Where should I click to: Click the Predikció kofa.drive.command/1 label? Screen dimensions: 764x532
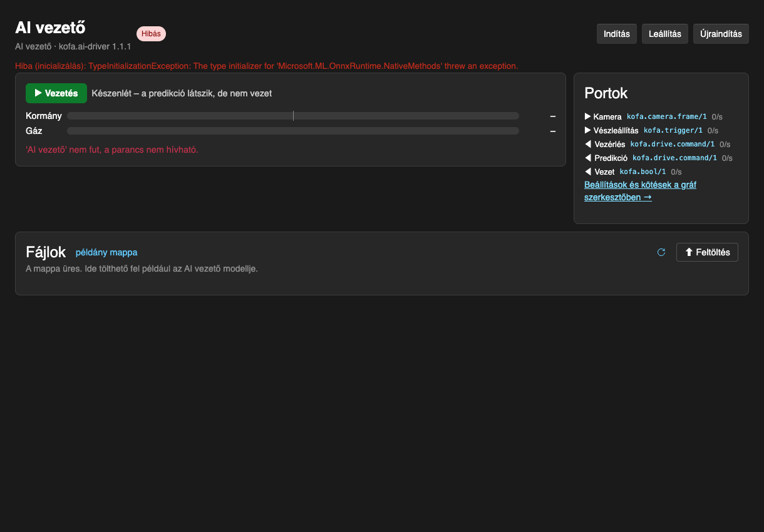coord(675,158)
